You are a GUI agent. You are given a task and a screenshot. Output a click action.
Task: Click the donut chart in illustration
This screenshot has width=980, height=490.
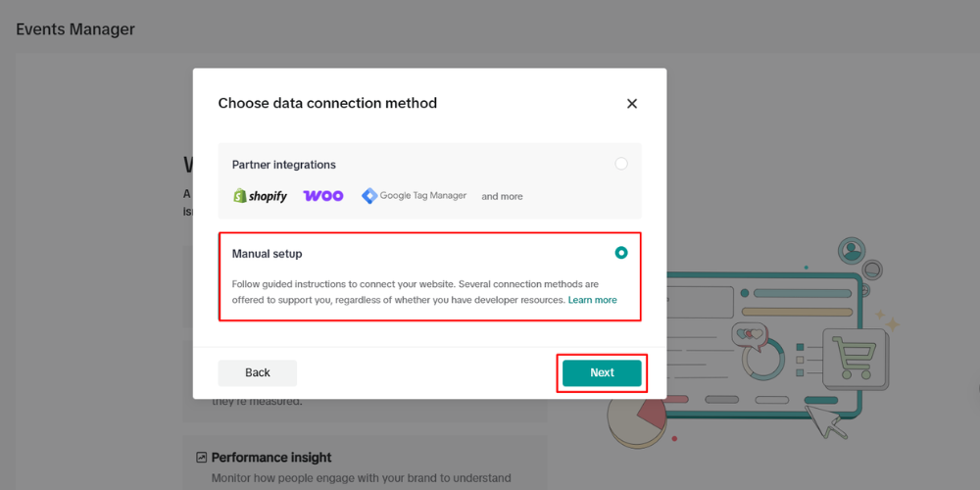pyautogui.click(x=762, y=359)
